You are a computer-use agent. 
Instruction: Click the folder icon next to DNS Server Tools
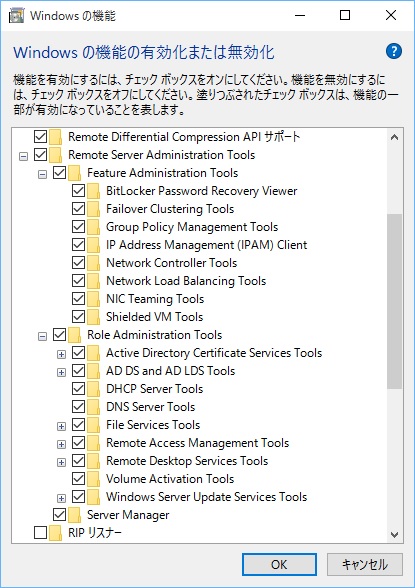(x=94, y=407)
